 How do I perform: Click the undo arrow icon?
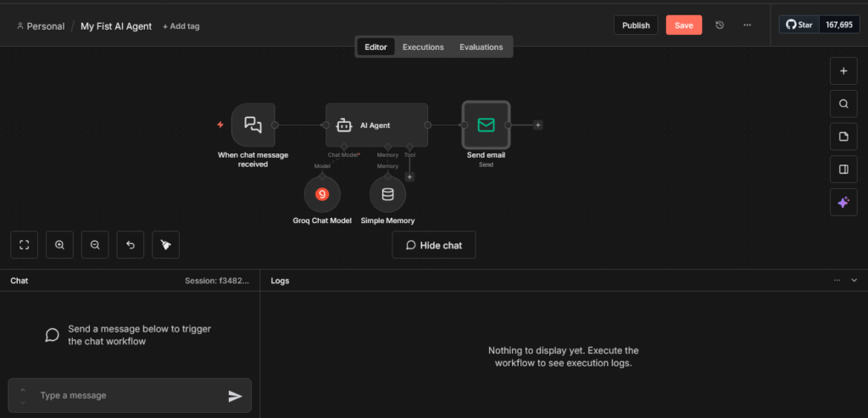click(x=131, y=245)
